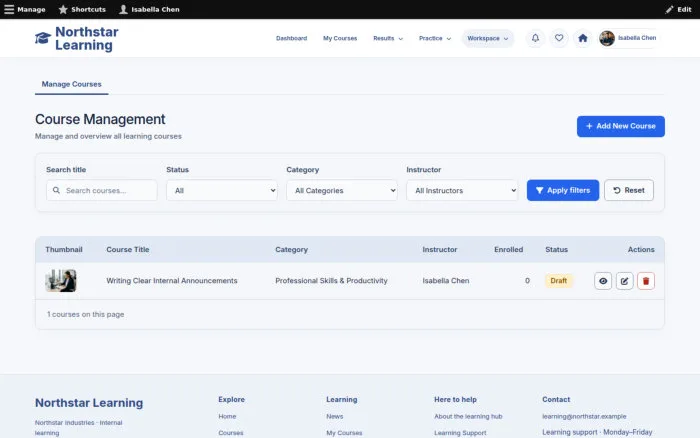
Task: Click Add New Course button
Action: (621, 126)
